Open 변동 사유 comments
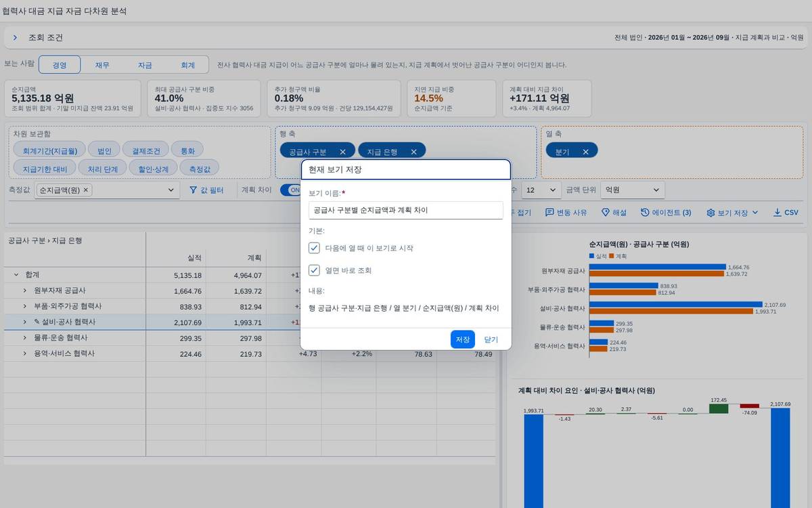Screen dimensions: 812x508 click(566, 213)
